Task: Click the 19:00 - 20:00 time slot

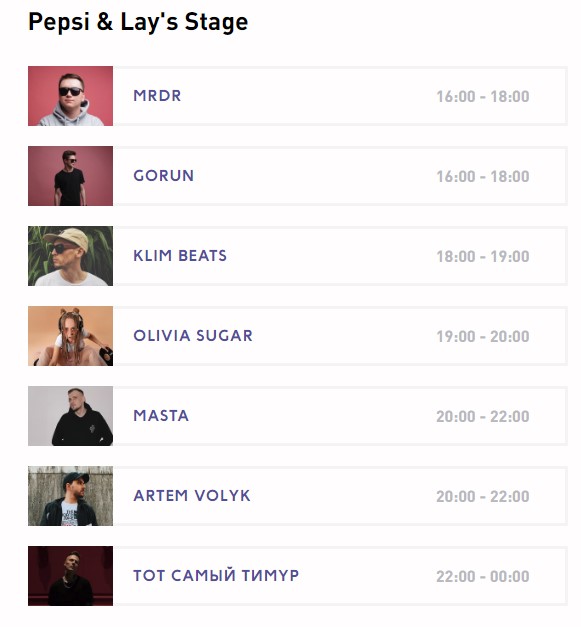Action: [x=483, y=336]
